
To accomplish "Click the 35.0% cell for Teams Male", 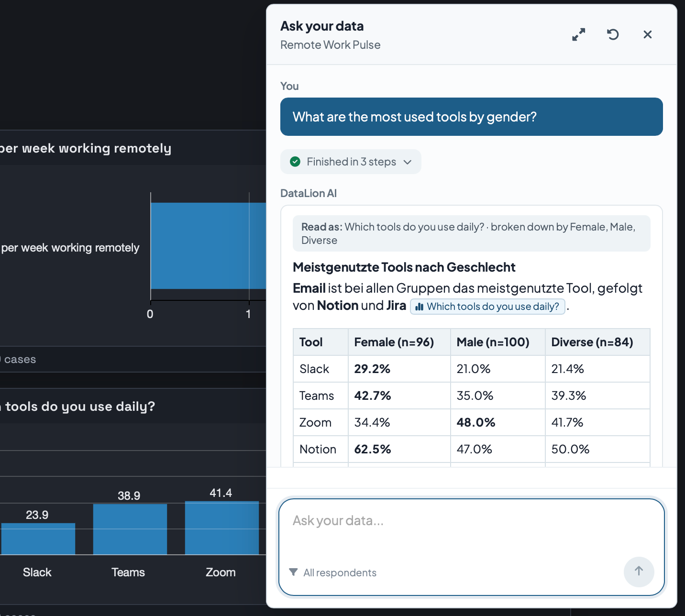I will 497,396.
